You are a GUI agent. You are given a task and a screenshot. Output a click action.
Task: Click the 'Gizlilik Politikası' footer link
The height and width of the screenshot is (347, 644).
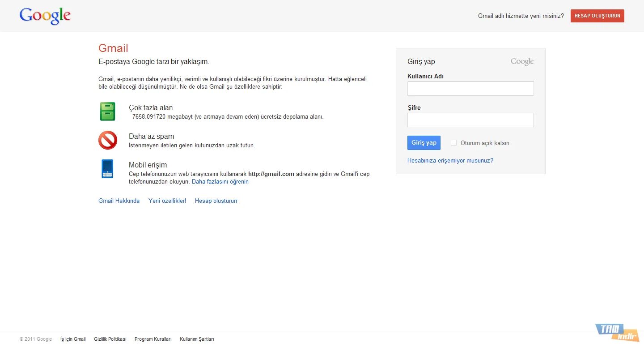110,339
